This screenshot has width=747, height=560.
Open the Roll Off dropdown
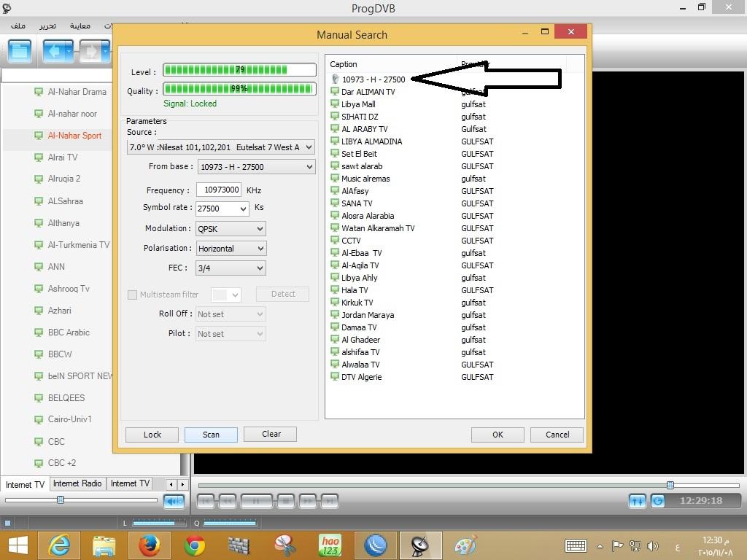tap(231, 314)
